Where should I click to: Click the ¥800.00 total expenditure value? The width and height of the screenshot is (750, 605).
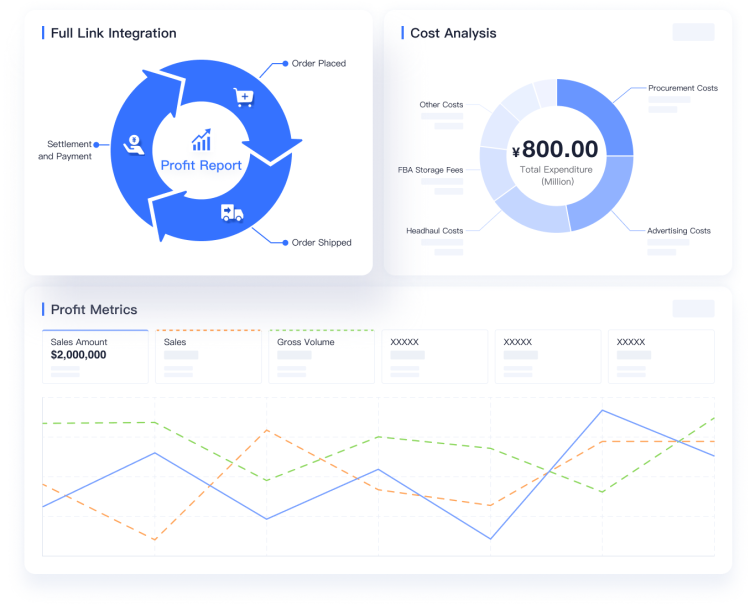[x=555, y=149]
